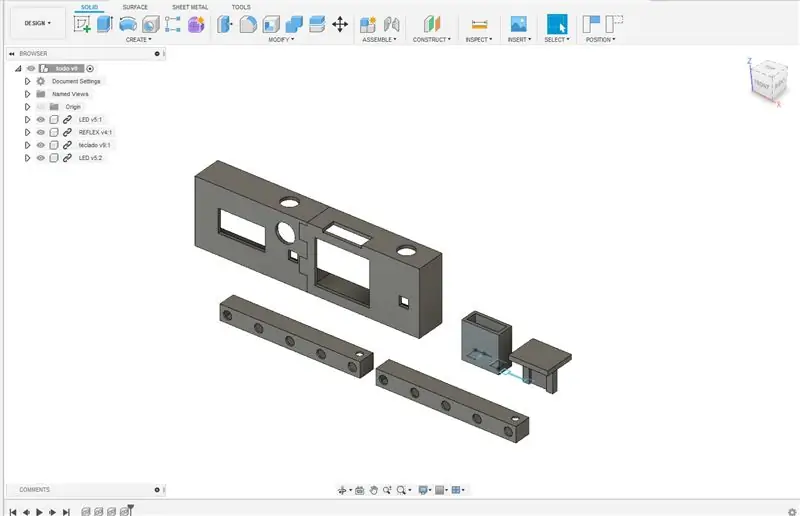Switch to the SURFACE tab
Image resolution: width=800 pixels, height=516 pixels.
(x=135, y=7)
